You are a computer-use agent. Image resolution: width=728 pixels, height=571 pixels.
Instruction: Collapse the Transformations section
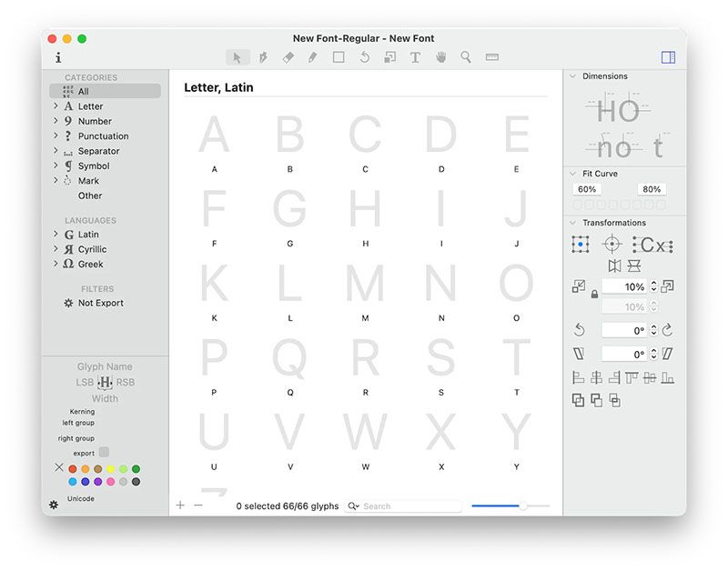coord(573,223)
